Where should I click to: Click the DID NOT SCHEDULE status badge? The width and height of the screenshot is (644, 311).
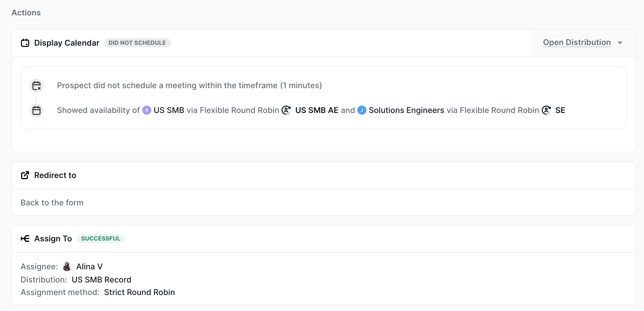coord(137,43)
